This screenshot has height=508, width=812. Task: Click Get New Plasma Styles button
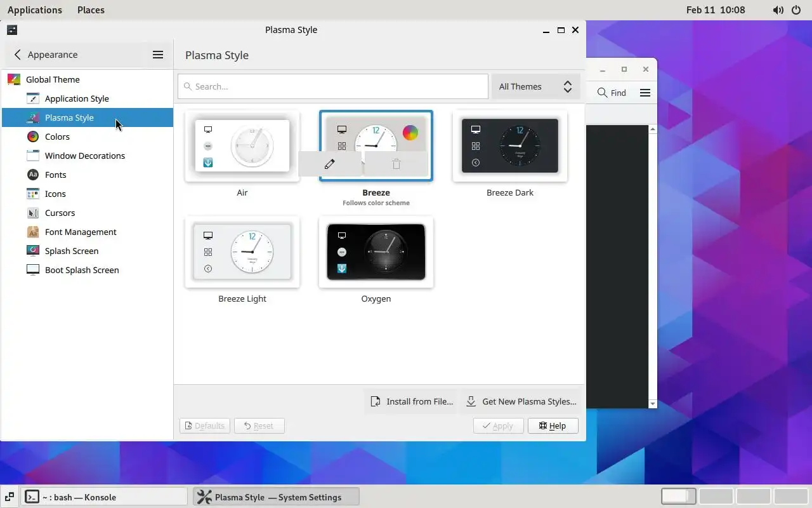coord(521,401)
